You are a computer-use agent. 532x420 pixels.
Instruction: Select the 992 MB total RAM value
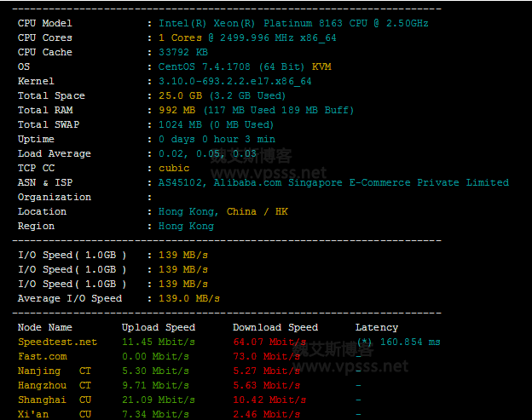point(177,110)
